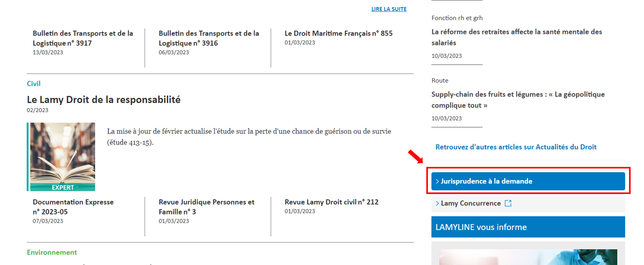Open Documentation Expresse n° 2023-05
Image resolution: width=644 pixels, height=265 pixels.
tap(73, 207)
